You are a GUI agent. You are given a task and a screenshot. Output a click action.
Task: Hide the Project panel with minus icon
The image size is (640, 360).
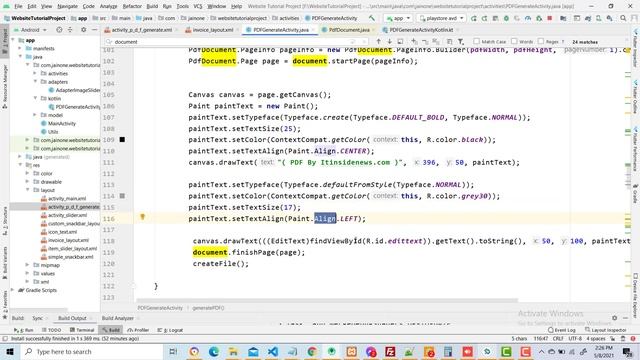pos(94,30)
